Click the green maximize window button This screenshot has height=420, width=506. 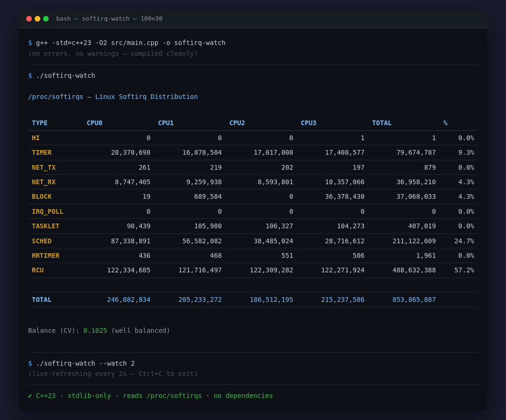(46, 19)
